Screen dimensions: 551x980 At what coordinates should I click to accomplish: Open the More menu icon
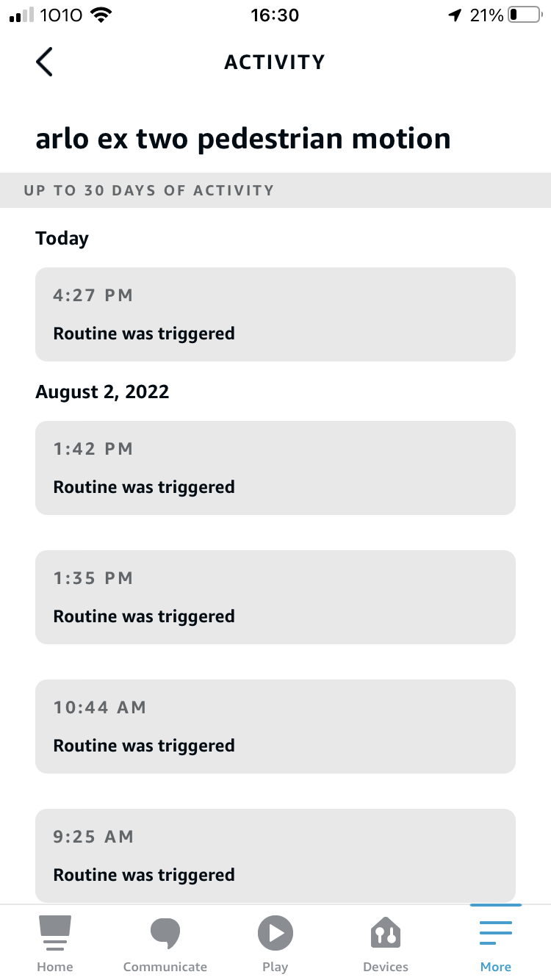[x=496, y=933]
